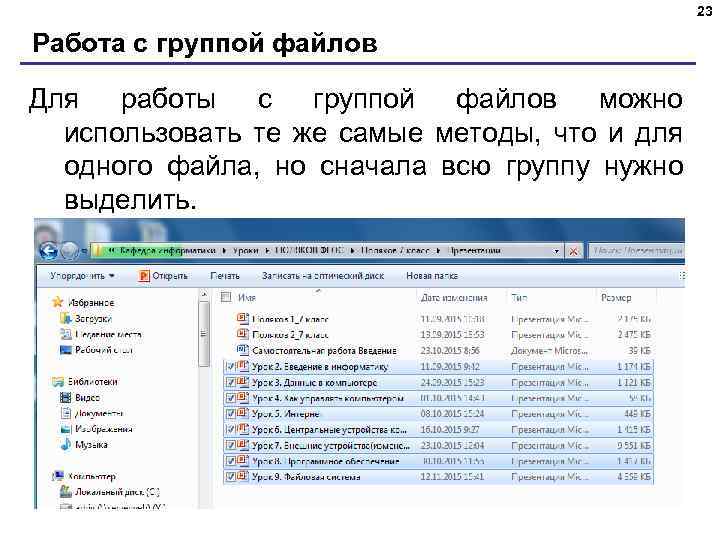
Task: Click the navigation pane scrollbar thumb
Action: point(204,333)
